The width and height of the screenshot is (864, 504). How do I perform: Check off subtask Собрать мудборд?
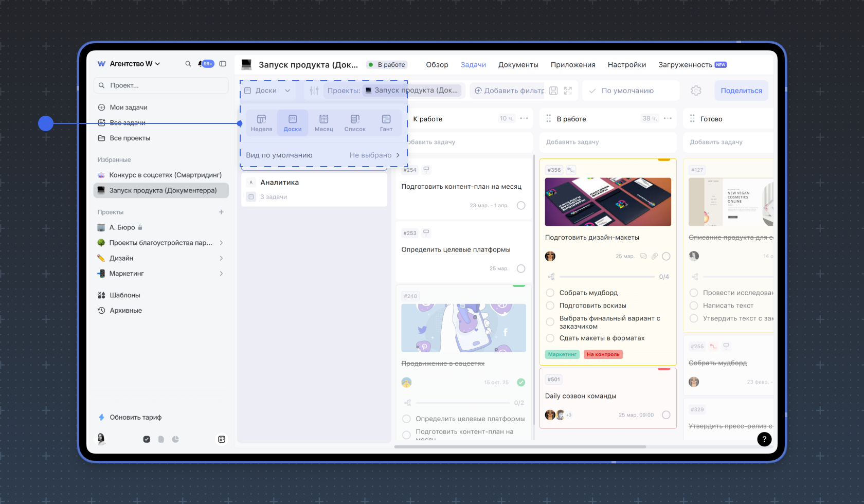[x=550, y=293]
